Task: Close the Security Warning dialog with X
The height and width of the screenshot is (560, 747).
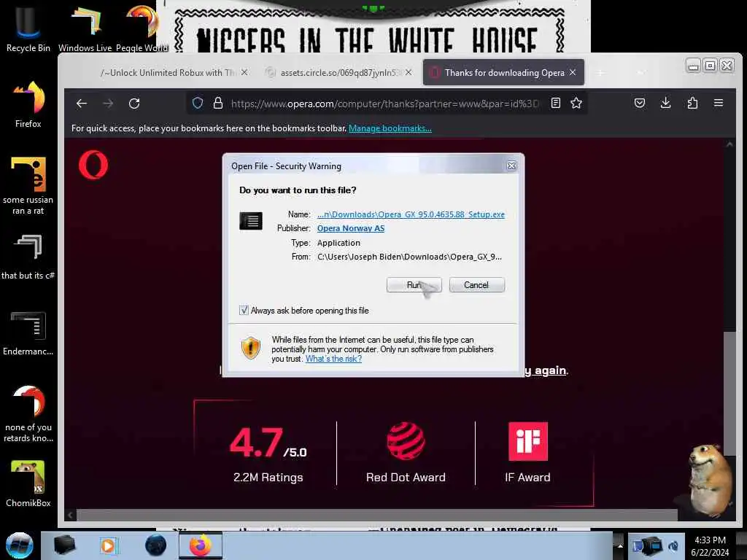Action: point(511,166)
